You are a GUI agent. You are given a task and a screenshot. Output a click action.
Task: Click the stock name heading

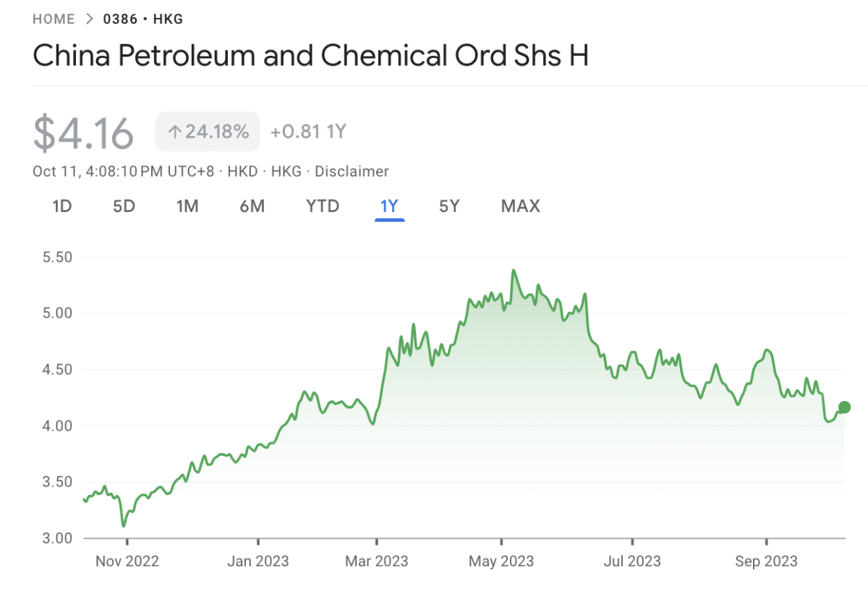(311, 56)
